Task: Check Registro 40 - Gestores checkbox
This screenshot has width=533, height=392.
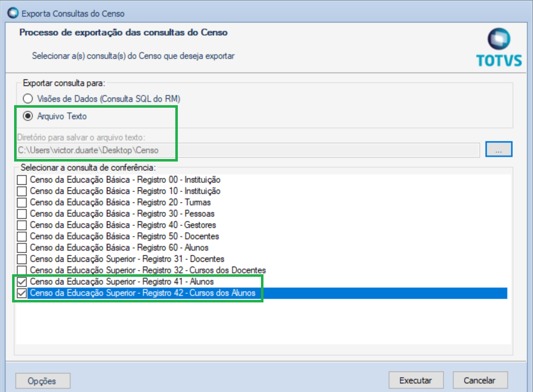Action: [x=22, y=225]
